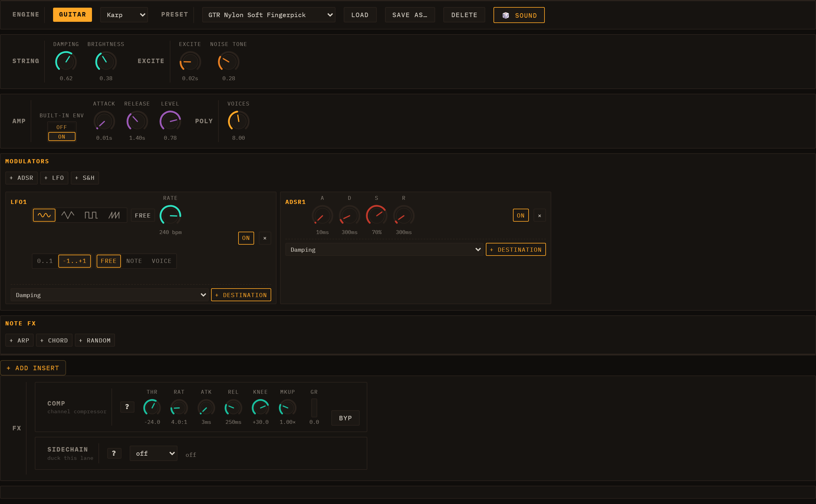Open the sidechain source off dropdown
Screen dimensions: 816x504
tap(153, 453)
